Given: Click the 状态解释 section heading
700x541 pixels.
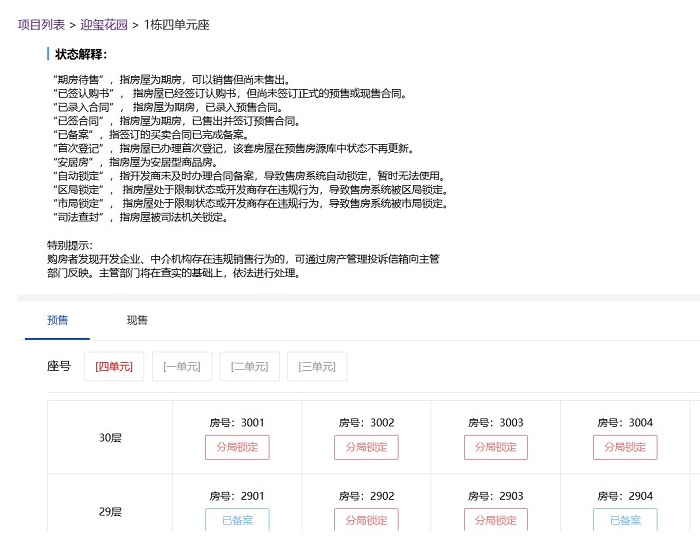Looking at the screenshot, I should 81,54.
